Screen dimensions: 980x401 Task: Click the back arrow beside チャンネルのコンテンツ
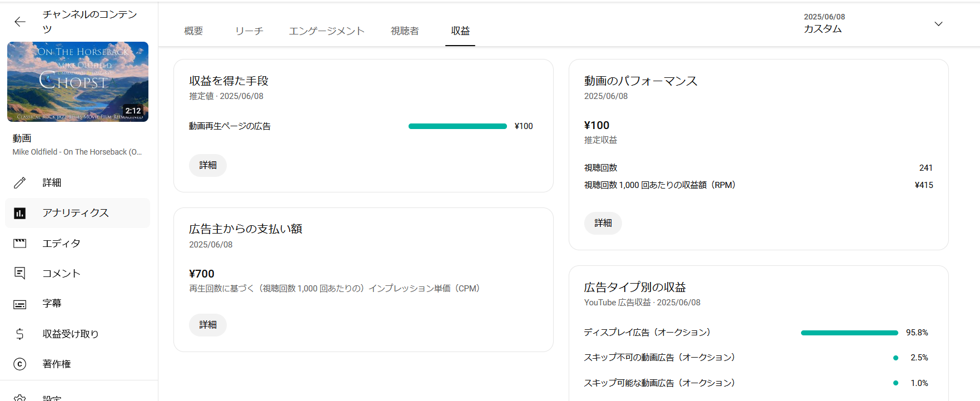(x=20, y=22)
